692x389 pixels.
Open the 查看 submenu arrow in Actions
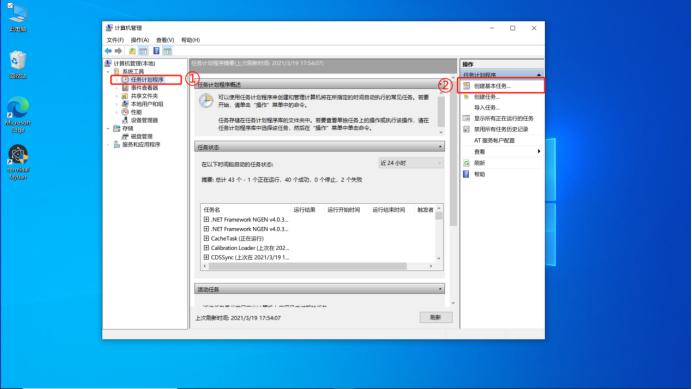[x=539, y=151]
